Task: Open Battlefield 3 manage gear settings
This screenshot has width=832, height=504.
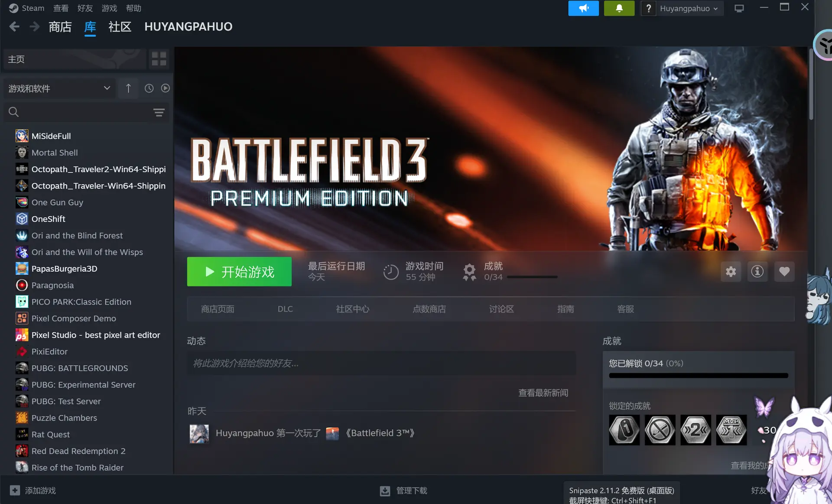Action: [x=731, y=272]
